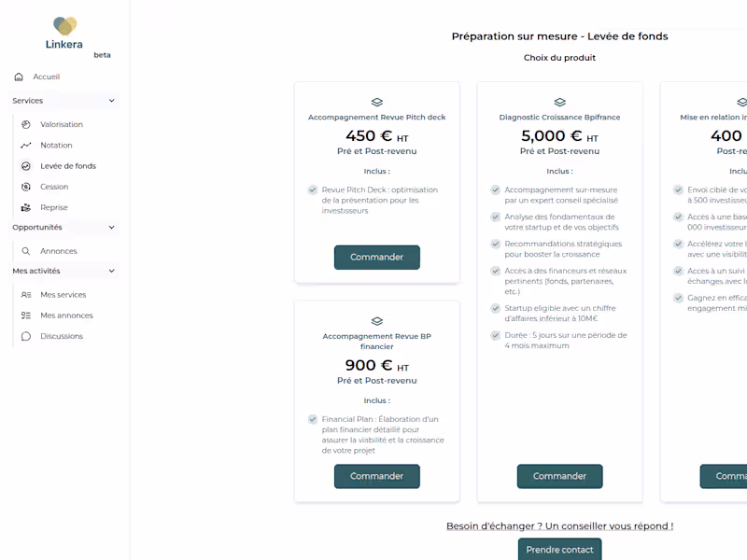Screen dimensions: 747x560
Task: Click the Valorisation sidebar icon
Action: pos(26,124)
